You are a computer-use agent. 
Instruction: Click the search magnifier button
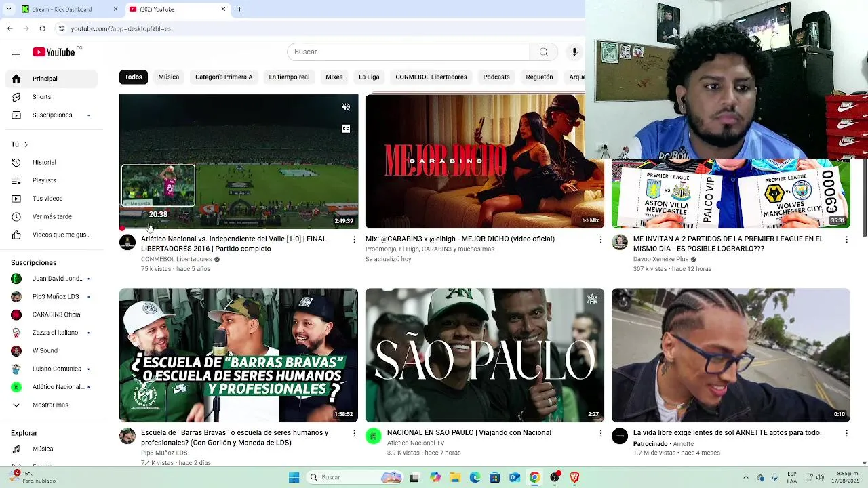[x=543, y=52]
